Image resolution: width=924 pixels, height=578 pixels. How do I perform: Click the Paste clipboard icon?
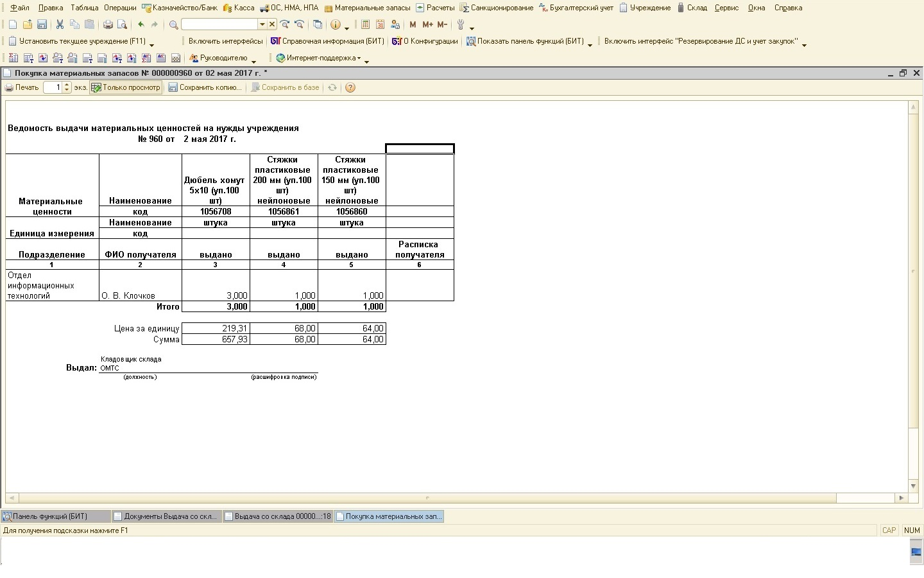tap(89, 24)
